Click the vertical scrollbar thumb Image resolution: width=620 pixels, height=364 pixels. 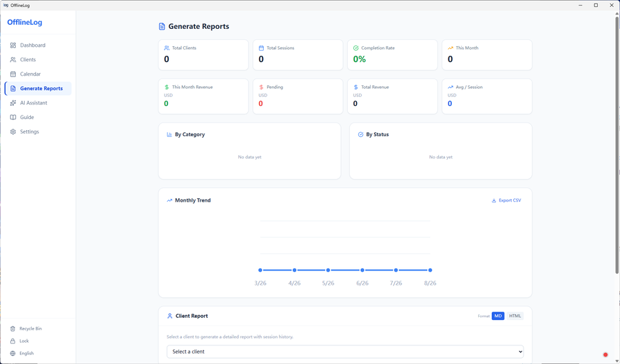point(617,144)
